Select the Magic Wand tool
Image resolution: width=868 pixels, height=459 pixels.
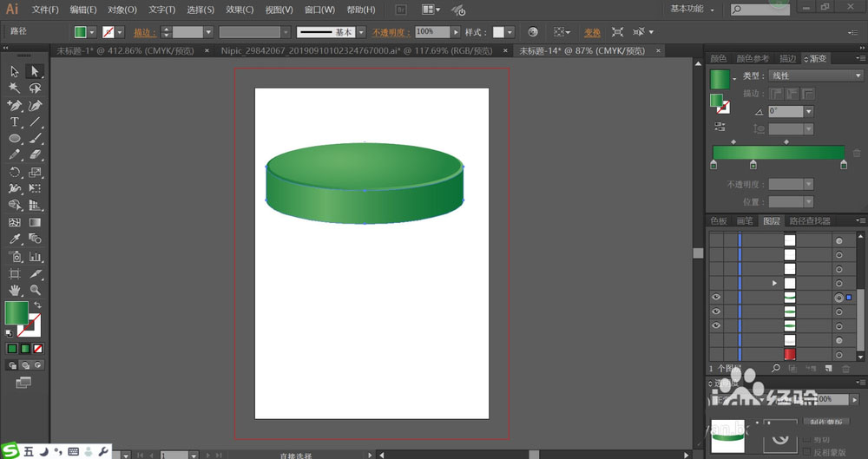tap(15, 88)
